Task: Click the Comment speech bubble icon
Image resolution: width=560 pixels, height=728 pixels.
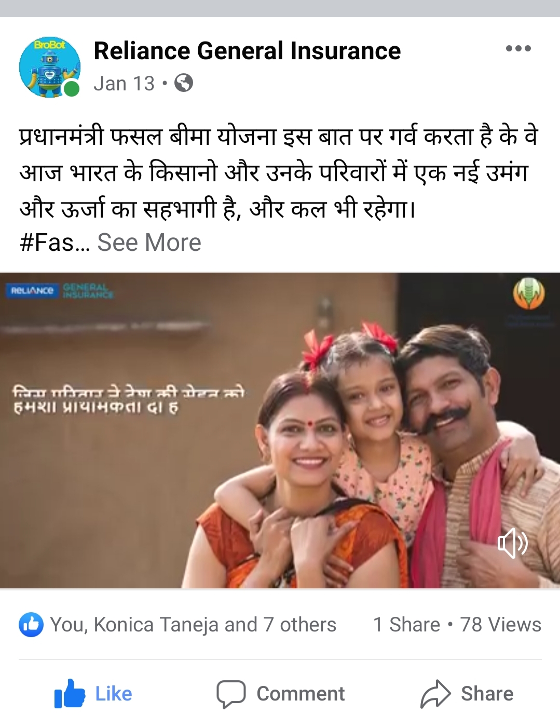Action: [x=231, y=694]
